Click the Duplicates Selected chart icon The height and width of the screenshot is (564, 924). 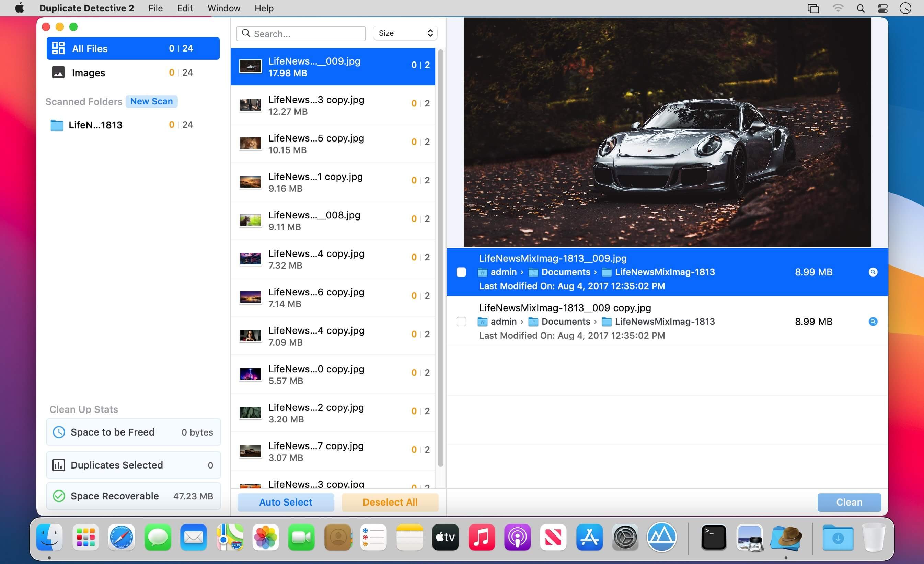tap(59, 465)
